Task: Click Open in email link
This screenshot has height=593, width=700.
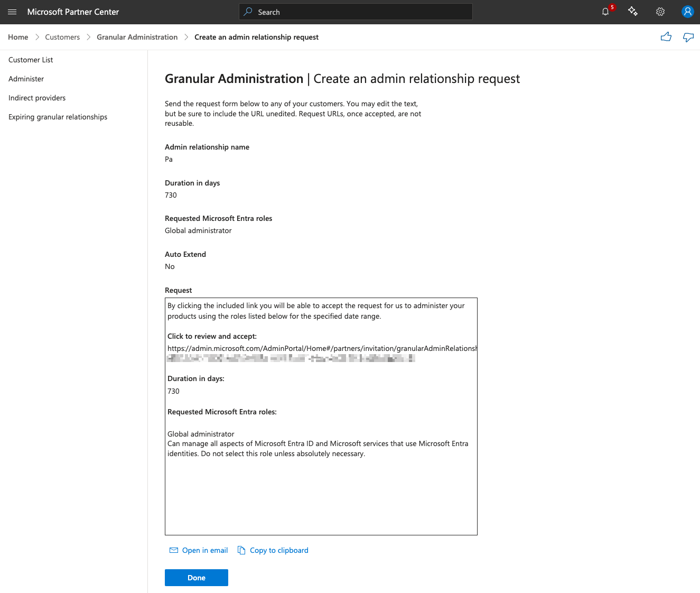Action: point(205,550)
